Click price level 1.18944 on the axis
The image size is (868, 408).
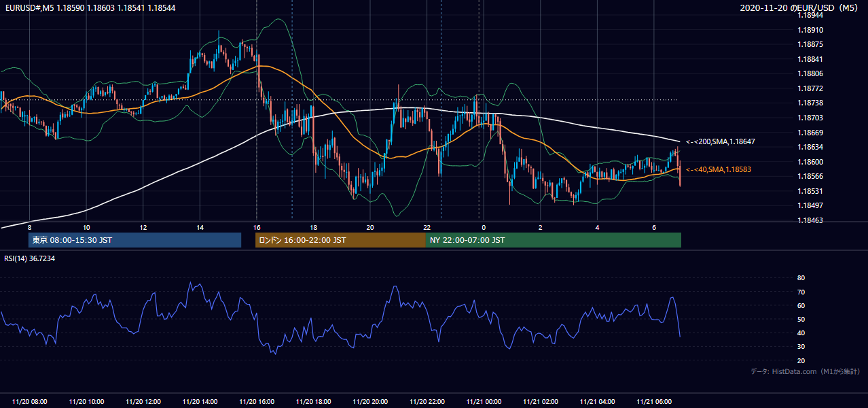pos(811,15)
